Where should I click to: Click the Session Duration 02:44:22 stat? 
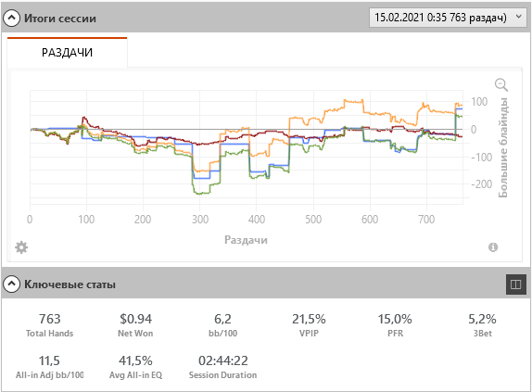(222, 367)
